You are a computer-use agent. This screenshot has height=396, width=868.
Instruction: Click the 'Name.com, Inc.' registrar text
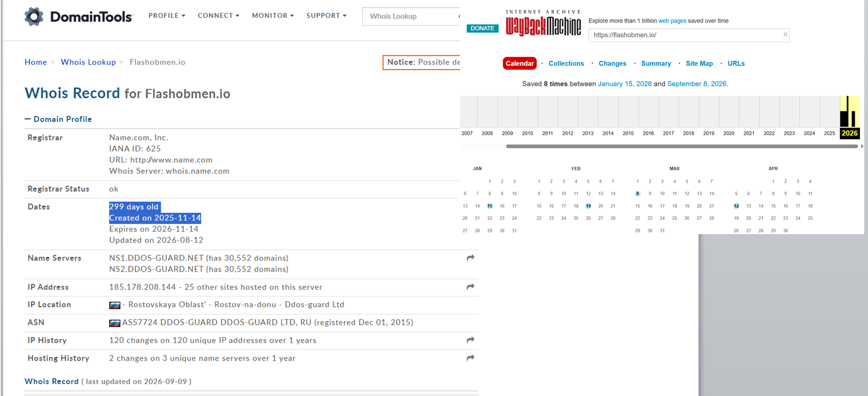pos(139,138)
